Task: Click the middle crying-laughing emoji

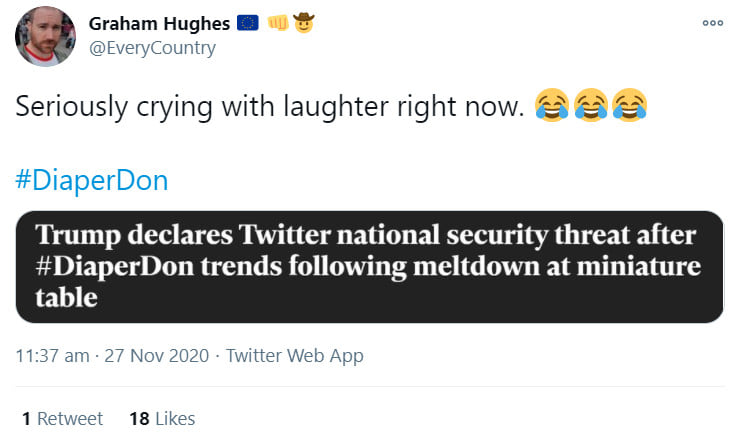Action: pyautogui.click(x=590, y=104)
